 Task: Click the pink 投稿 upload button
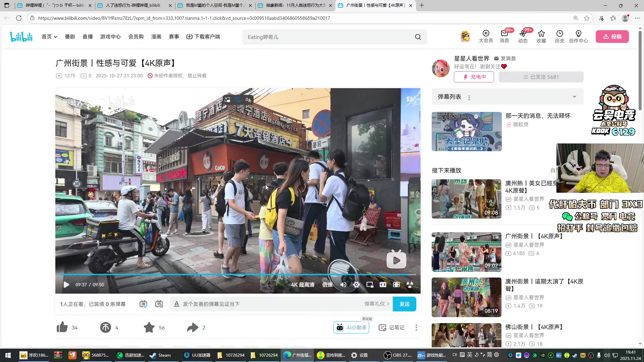point(612,37)
